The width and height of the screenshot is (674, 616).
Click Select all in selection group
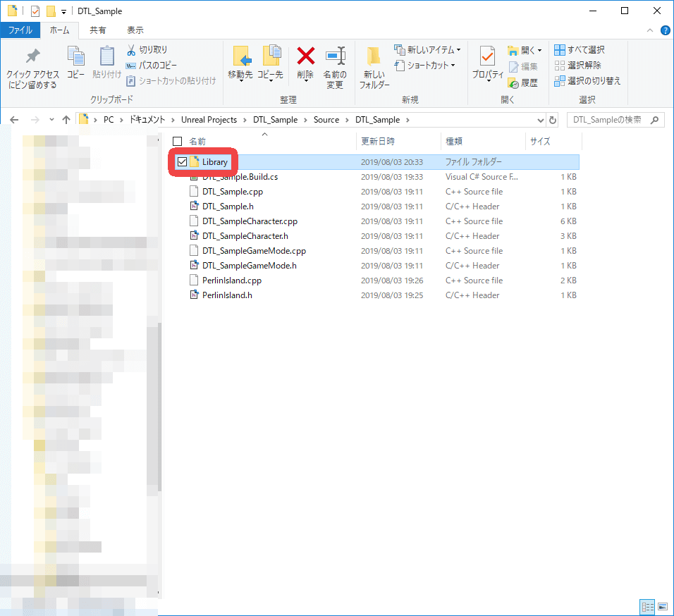tap(580, 50)
